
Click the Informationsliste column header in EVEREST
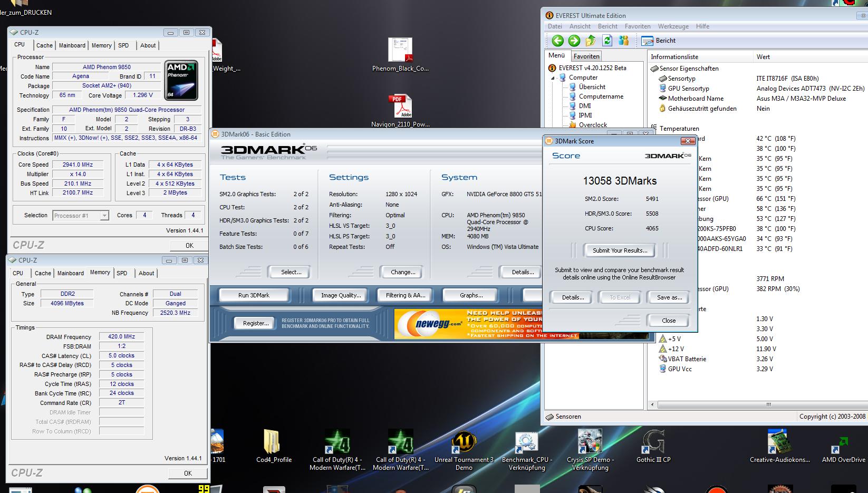(700, 57)
